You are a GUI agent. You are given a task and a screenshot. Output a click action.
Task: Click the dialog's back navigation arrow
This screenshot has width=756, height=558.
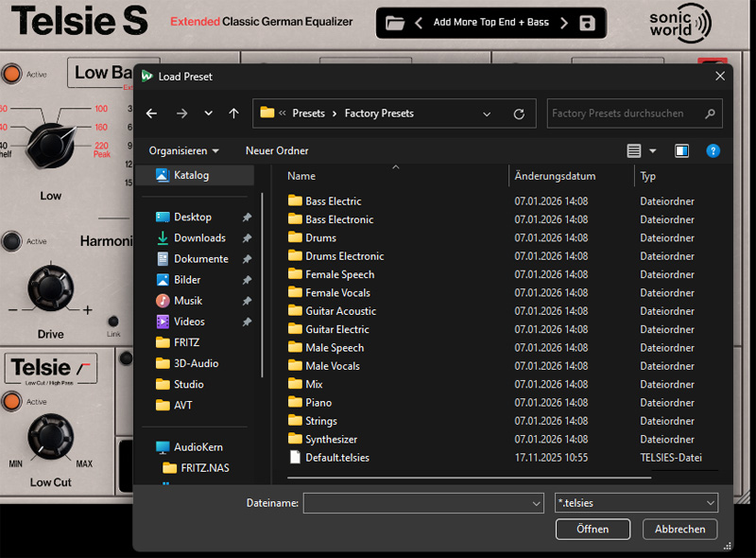pyautogui.click(x=151, y=113)
